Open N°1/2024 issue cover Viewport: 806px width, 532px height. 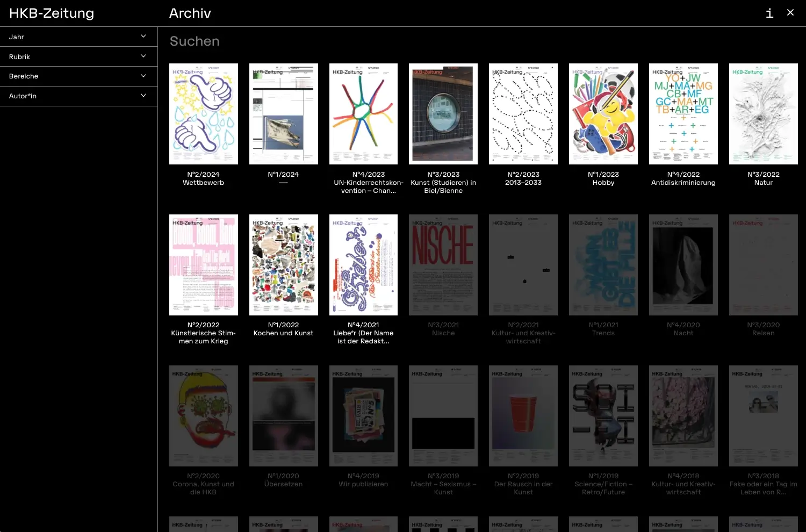284,114
